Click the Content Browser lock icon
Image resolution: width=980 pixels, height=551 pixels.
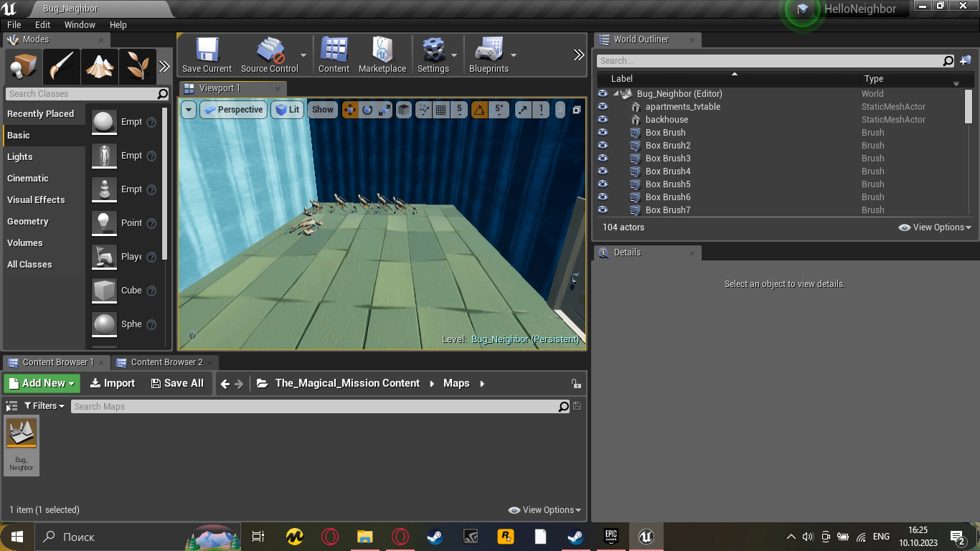pyautogui.click(x=576, y=384)
